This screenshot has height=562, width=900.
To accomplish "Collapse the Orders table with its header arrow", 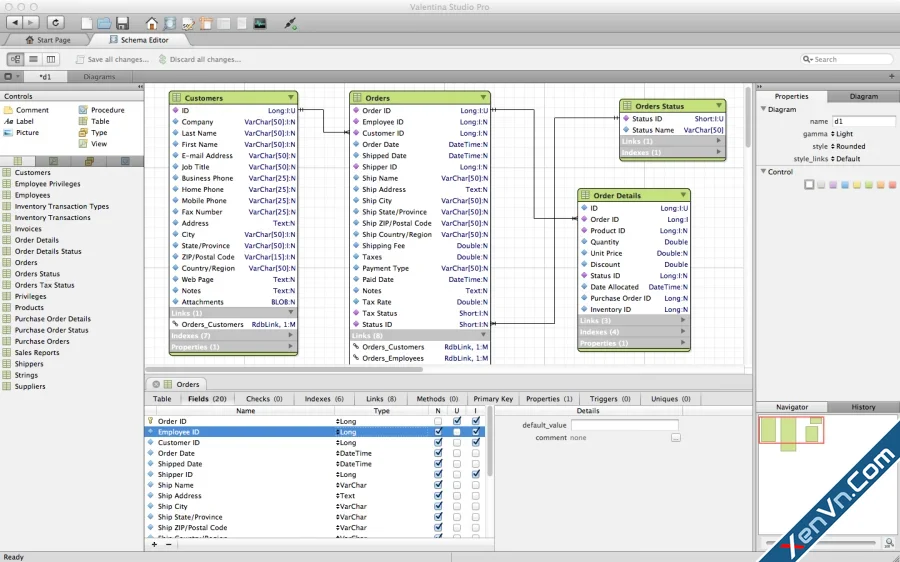I will point(483,98).
